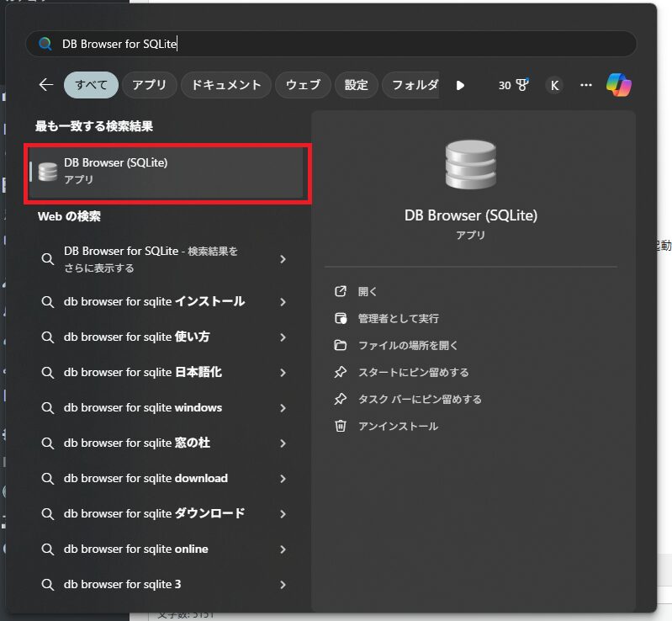Open the rewards trophy icon showing 30
The image size is (672, 621).
(x=513, y=85)
